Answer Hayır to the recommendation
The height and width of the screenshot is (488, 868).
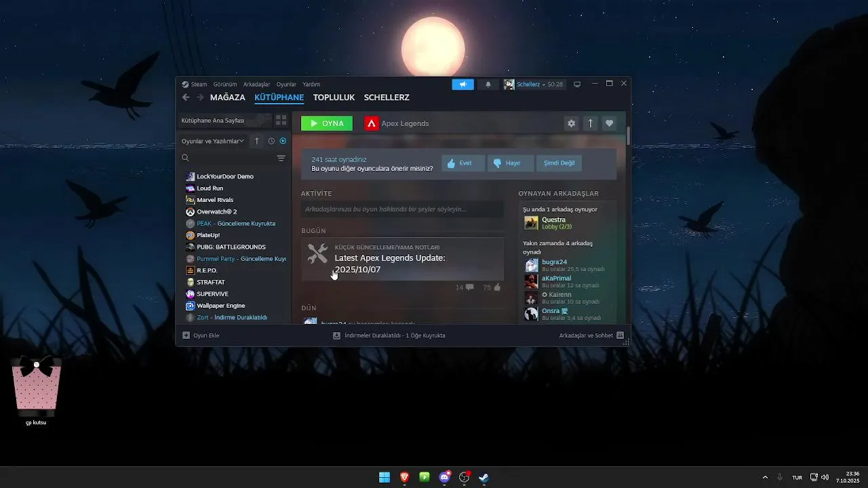pos(511,163)
